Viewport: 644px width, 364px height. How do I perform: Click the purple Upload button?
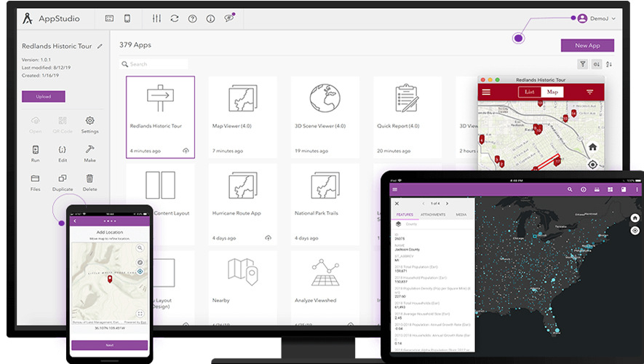click(x=44, y=97)
